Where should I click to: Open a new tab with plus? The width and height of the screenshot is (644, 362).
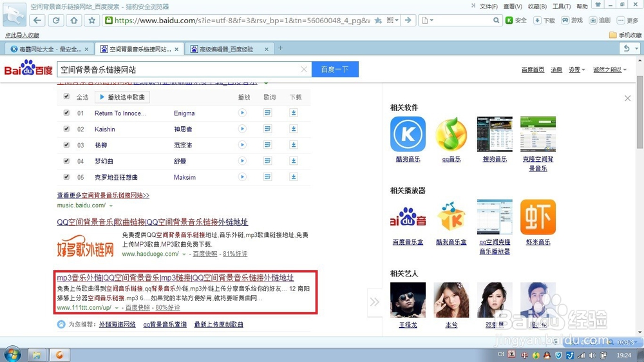click(281, 48)
